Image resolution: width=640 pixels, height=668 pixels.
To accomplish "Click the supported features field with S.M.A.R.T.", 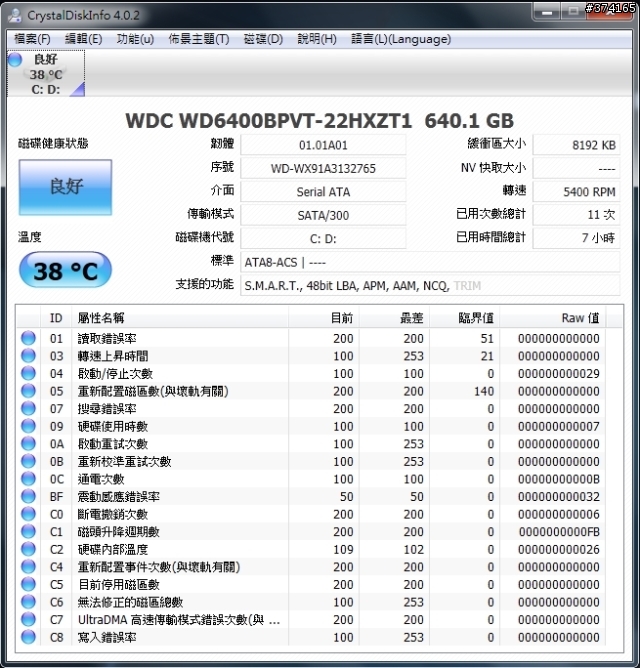I will pyautogui.click(x=430, y=285).
